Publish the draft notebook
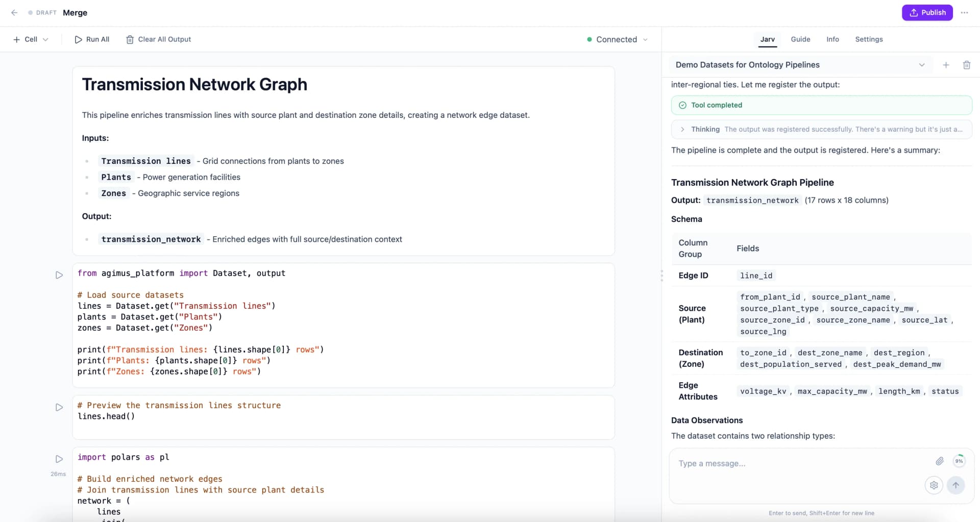 pos(927,12)
